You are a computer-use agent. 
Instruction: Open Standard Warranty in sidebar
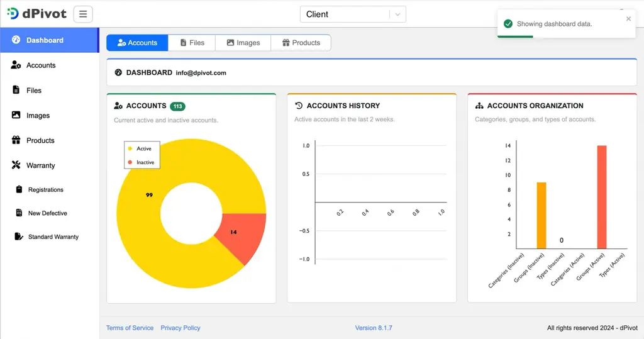(x=49, y=236)
